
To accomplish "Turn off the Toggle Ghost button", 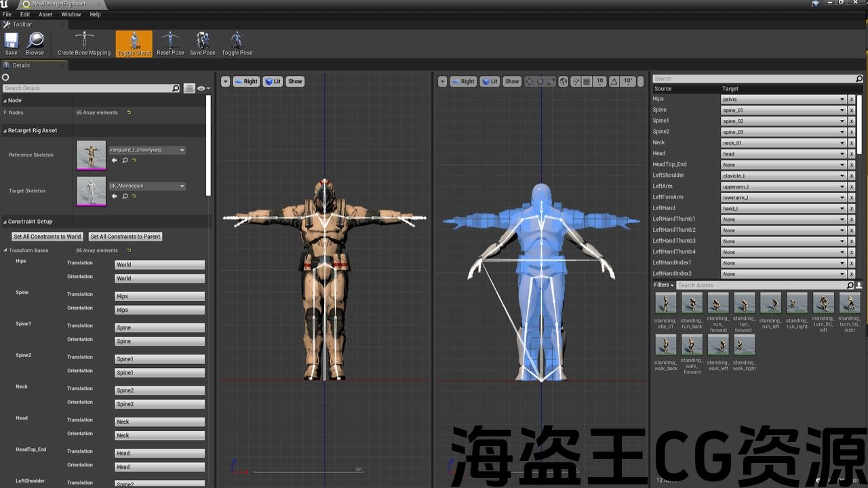I will [x=134, y=43].
